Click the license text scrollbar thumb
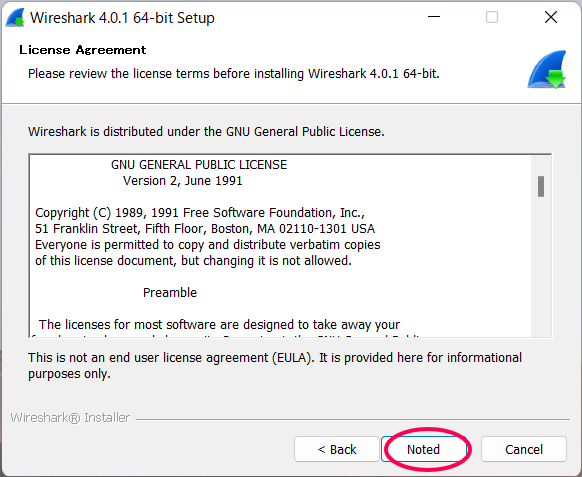This screenshot has height=477, width=582. click(x=541, y=186)
